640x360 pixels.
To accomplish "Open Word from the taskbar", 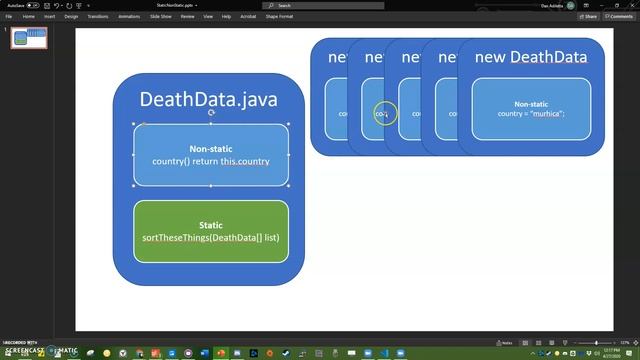I will pos(204,353).
